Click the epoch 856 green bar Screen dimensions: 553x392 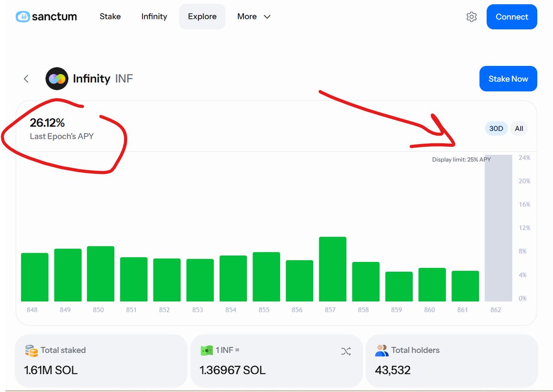point(299,280)
